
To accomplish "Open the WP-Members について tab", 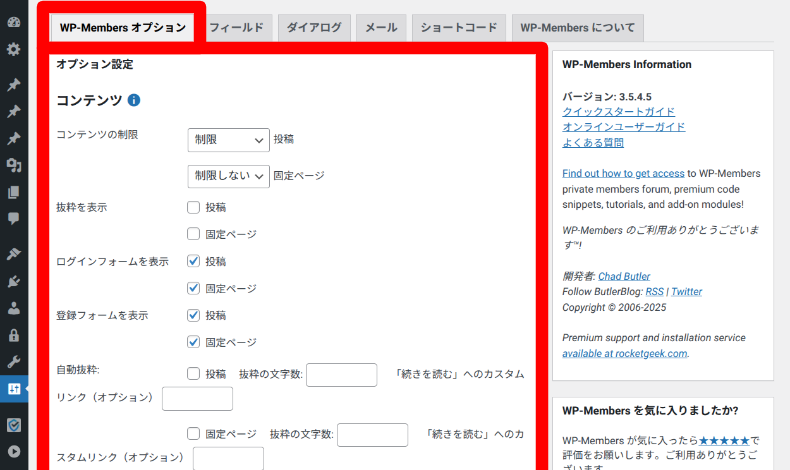I will [x=577, y=28].
